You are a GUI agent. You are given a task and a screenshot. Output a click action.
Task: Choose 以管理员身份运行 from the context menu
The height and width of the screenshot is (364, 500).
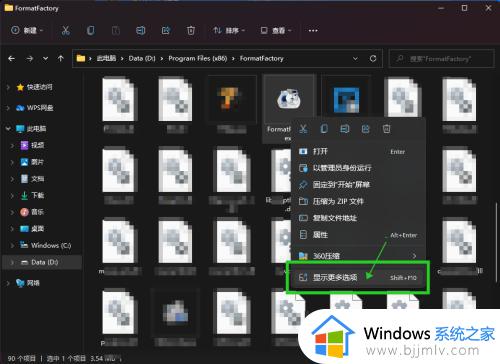[x=358, y=168]
